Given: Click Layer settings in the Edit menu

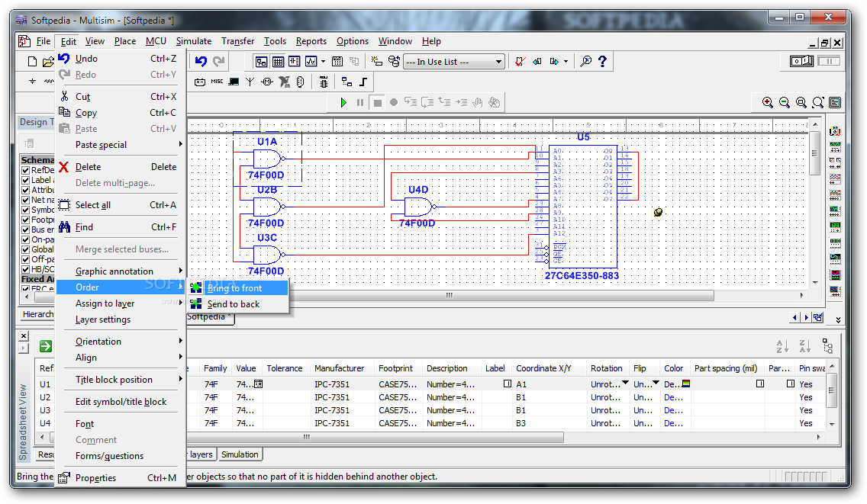Looking at the screenshot, I should (x=121, y=319).
